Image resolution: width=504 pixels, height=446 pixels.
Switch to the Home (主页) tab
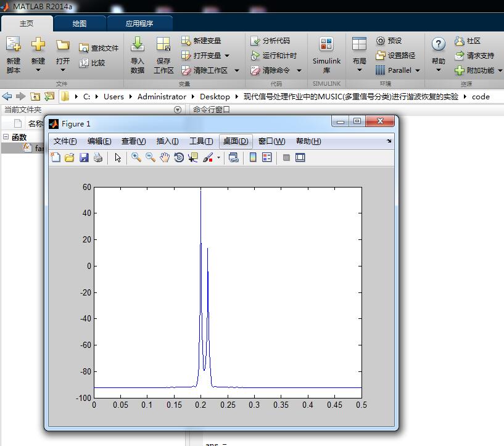coord(27,23)
